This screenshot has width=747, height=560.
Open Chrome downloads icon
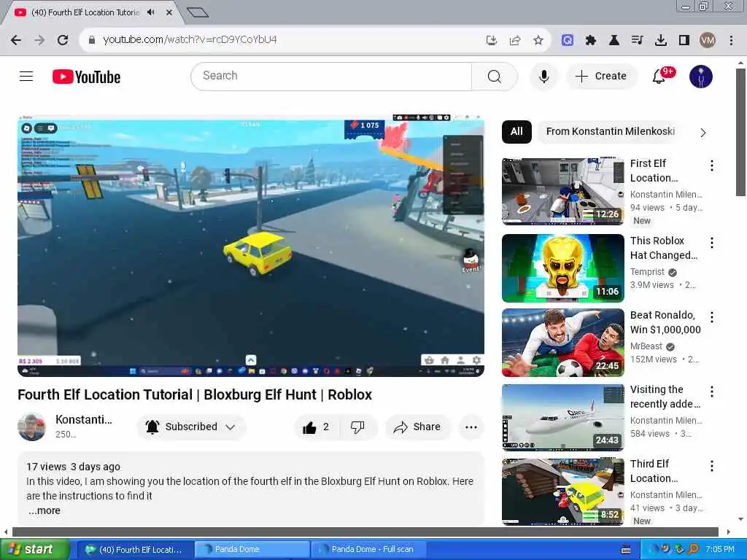point(661,41)
